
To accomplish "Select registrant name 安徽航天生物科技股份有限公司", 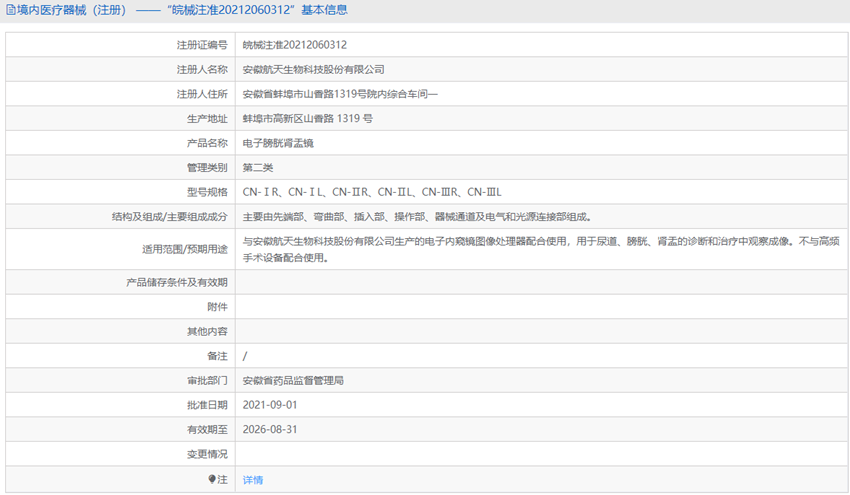I will click(313, 69).
